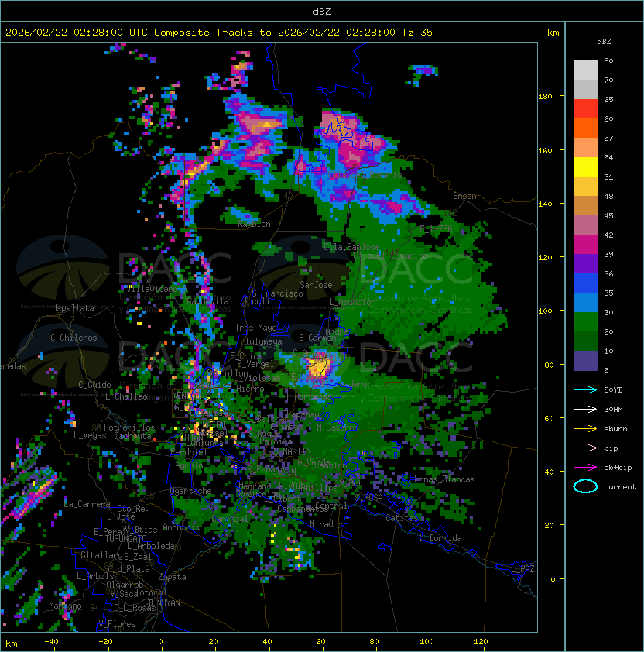
Task: Click the Cacheuta map label
Action: (132, 436)
